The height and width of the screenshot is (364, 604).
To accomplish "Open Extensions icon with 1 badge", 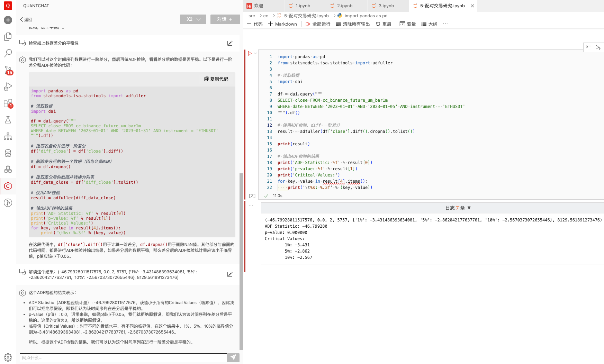I will pyautogui.click(x=8, y=103).
